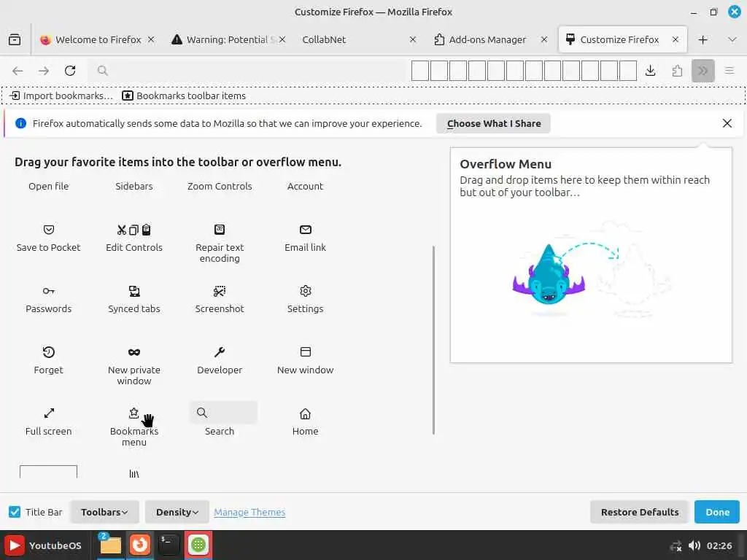Click the reload page icon
Screen dimensions: 747x560
70,71
